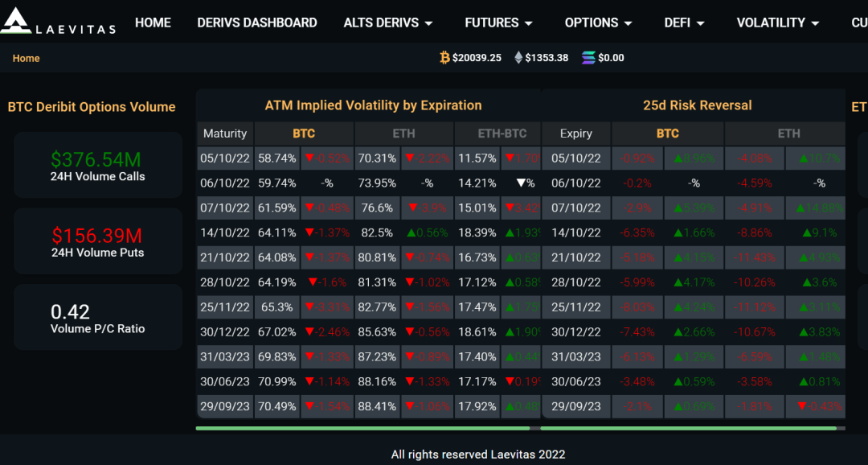This screenshot has width=868, height=465.
Task: Click the ETH volatility value 82.5%
Action: coord(377,232)
